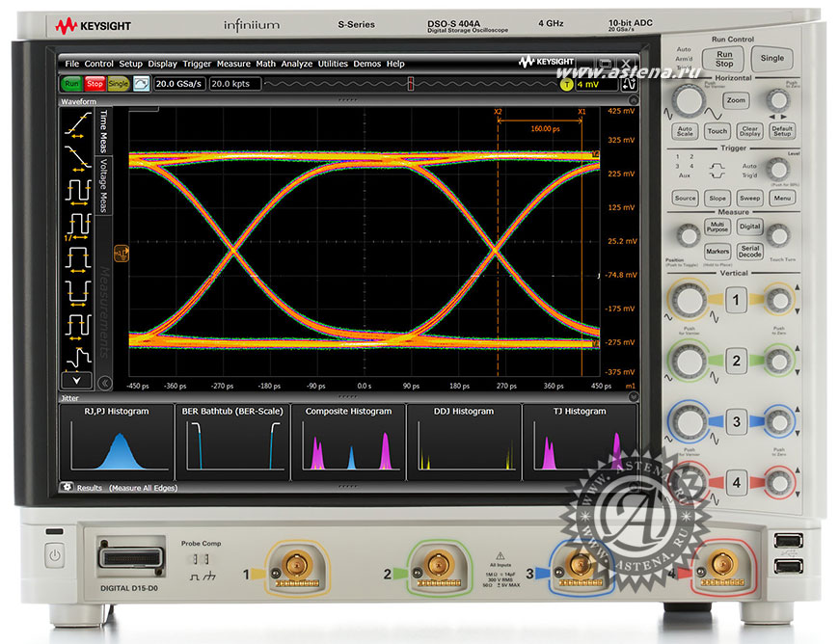Click the large channel 2 vertical scale knob
The width and height of the screenshot is (839, 644).
[690, 362]
